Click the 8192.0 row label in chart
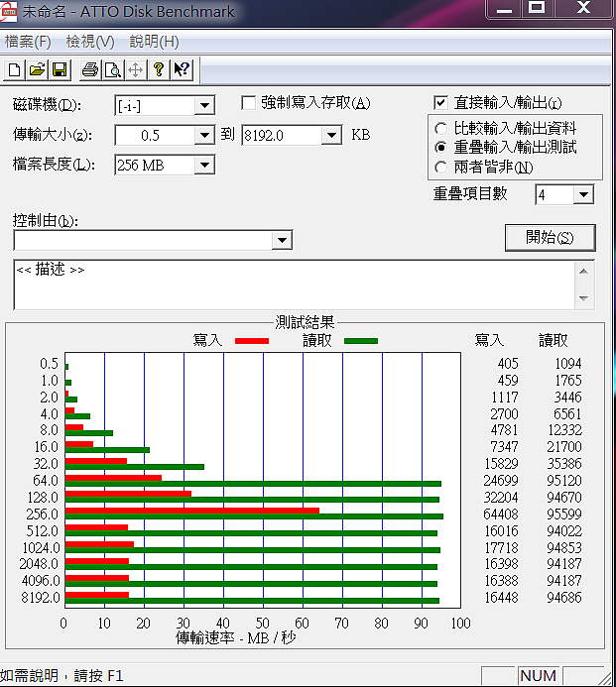Image resolution: width=616 pixels, height=687 pixels. click(41, 597)
